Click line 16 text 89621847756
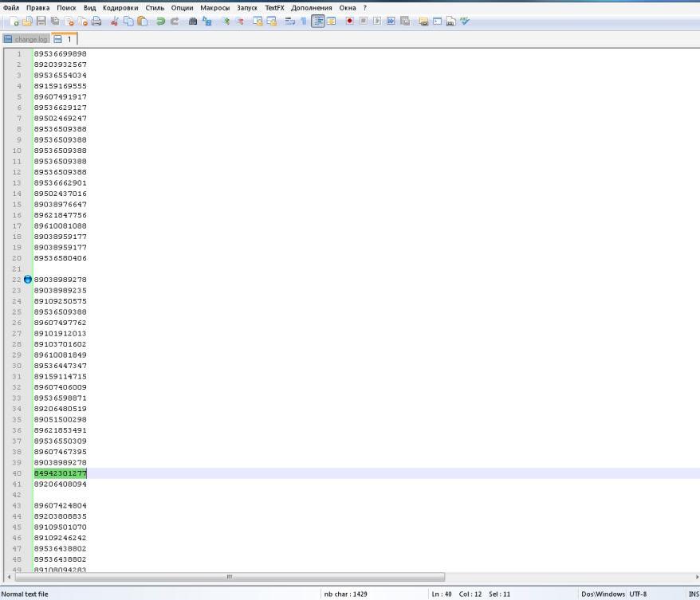This screenshot has height=600, width=700. pos(61,215)
